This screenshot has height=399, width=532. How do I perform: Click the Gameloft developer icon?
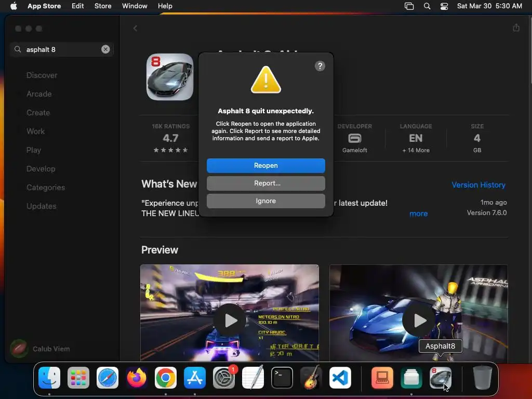pos(354,138)
